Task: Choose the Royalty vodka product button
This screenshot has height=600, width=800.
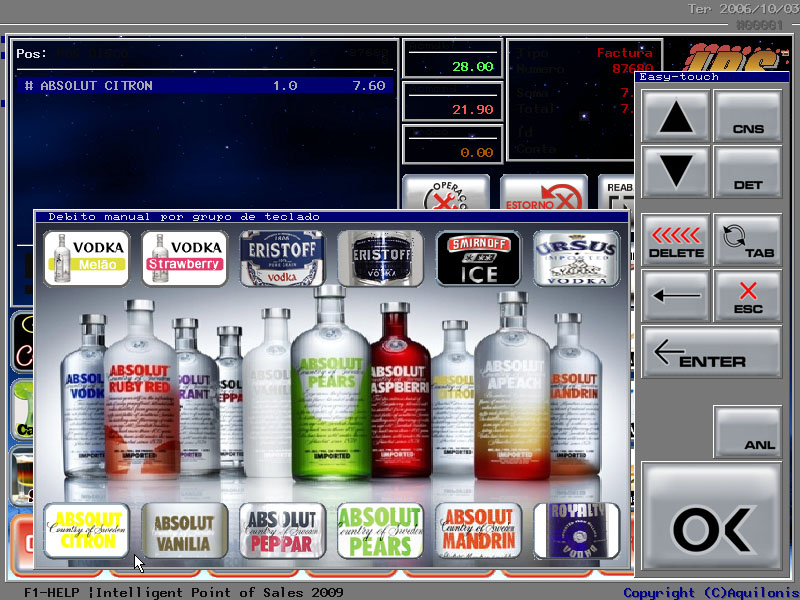Action: tap(576, 530)
